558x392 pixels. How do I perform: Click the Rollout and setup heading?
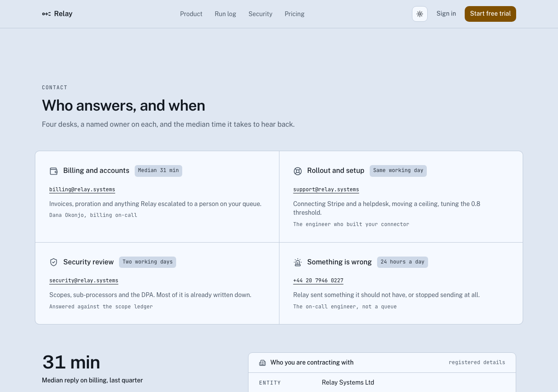point(336,171)
